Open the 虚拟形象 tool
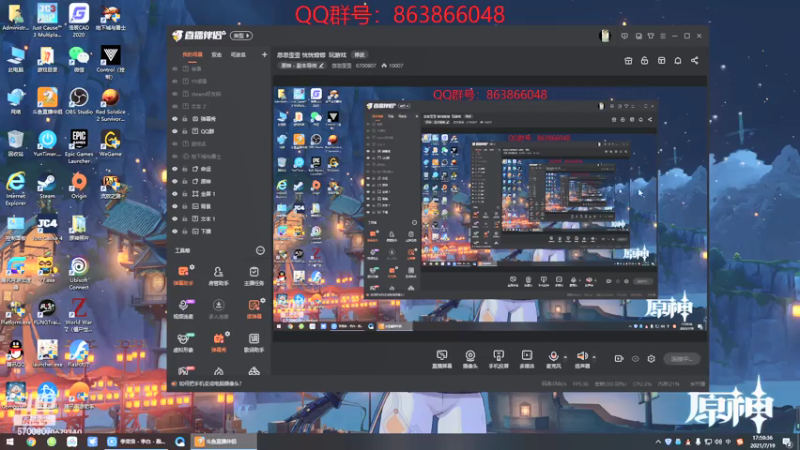 [x=183, y=343]
